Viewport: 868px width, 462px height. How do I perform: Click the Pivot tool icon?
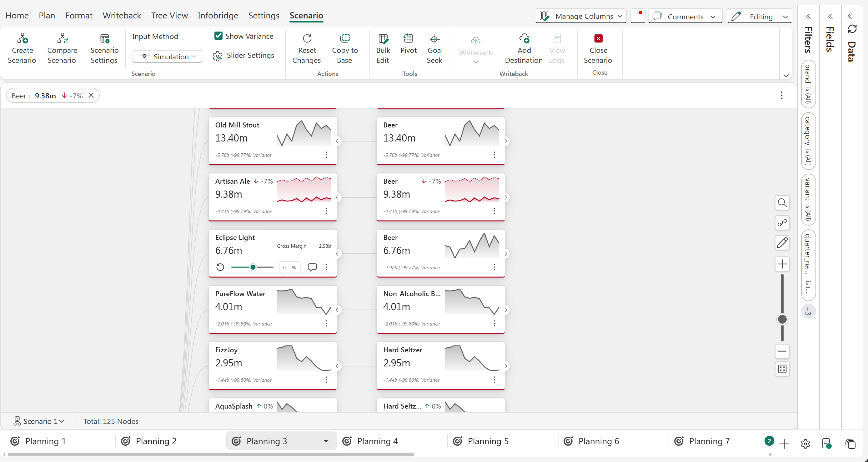pyautogui.click(x=408, y=39)
